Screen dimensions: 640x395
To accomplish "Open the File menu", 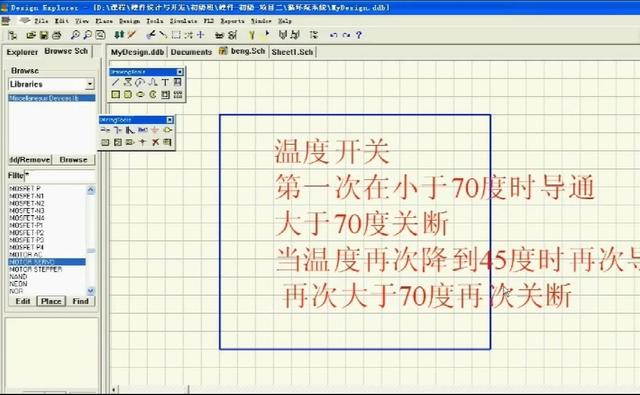I will coord(41,21).
